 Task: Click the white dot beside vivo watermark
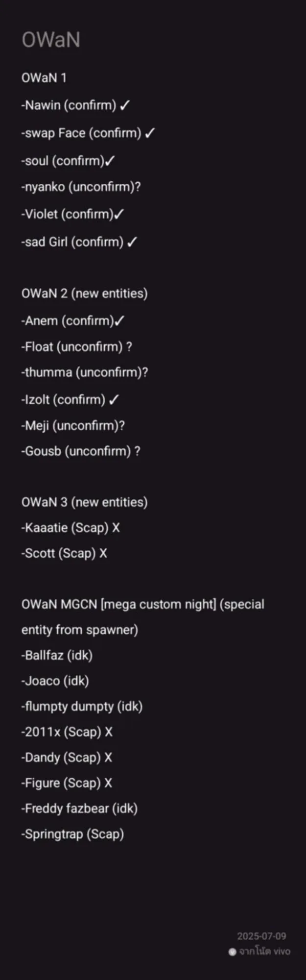[x=233, y=952]
